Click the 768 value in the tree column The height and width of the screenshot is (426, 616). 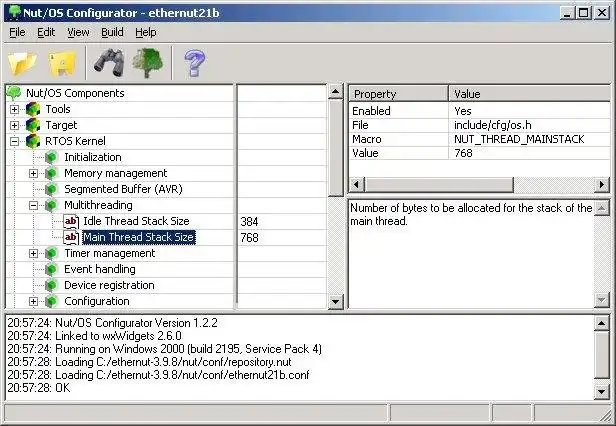249,238
